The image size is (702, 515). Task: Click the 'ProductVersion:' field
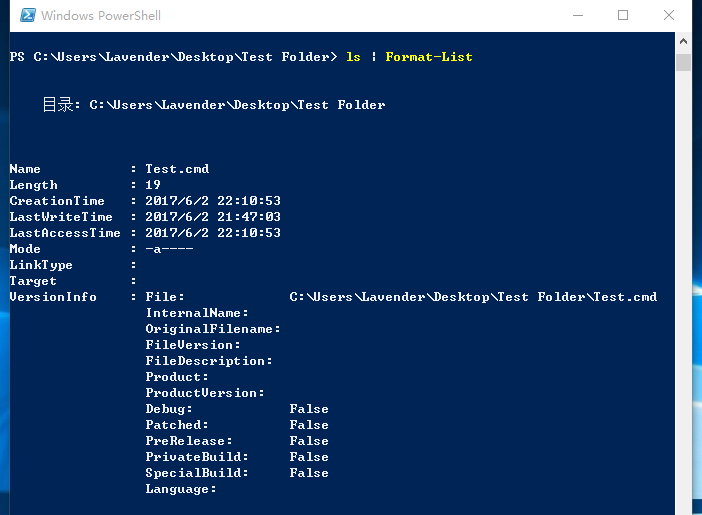(x=205, y=393)
